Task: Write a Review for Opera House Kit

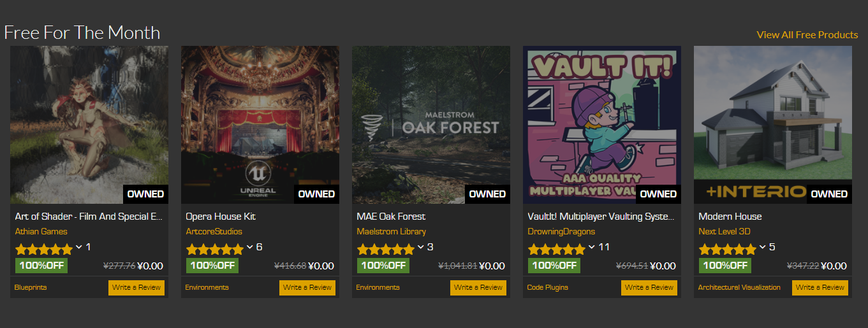Action: (307, 287)
